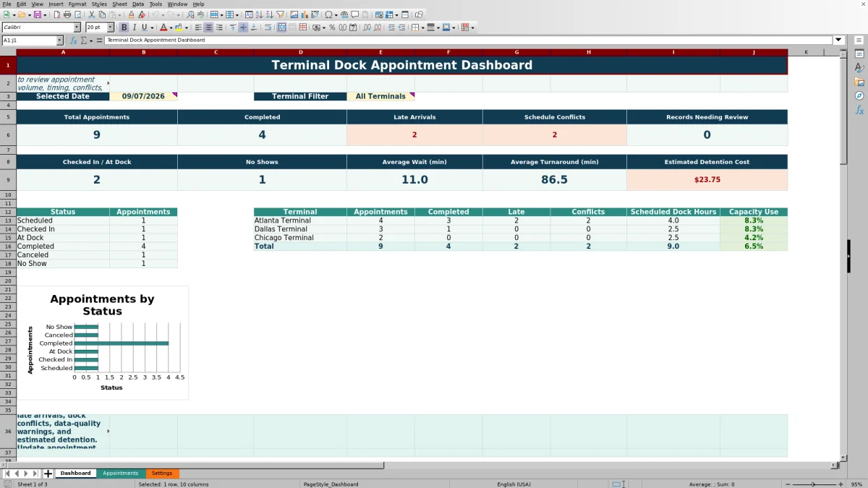Screen dimensions: 868x488
Task: Open the Font Size dropdown
Action: [111, 27]
